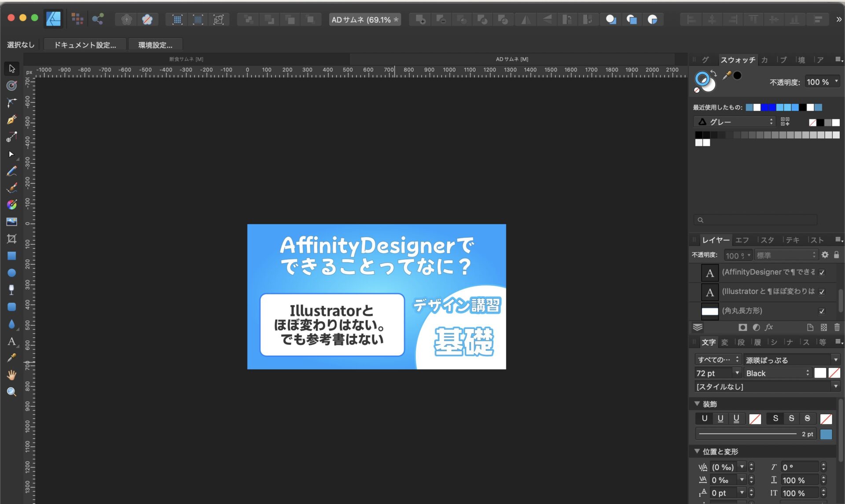Toggle visibility of AffinityDesigner text layer
The height and width of the screenshot is (504, 845).
point(822,272)
